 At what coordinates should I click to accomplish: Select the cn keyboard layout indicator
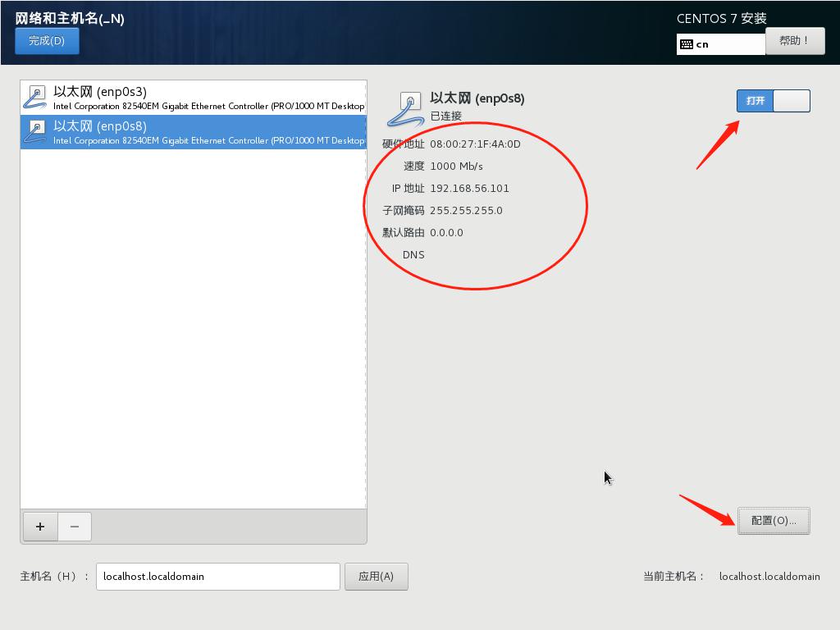(720, 44)
